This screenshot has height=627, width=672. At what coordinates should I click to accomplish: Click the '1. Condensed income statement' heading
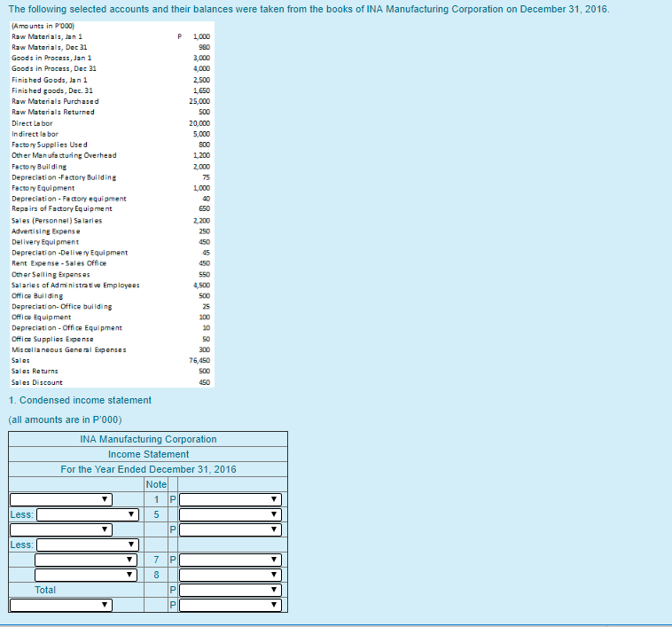click(80, 400)
